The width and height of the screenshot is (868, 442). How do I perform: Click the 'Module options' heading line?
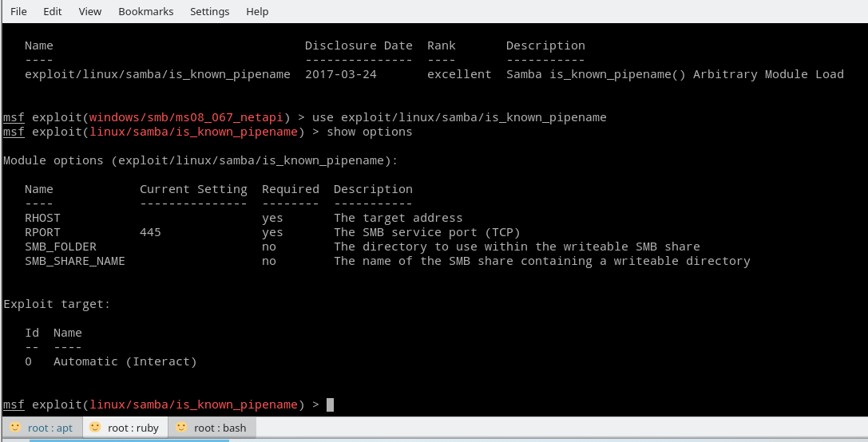pyautogui.click(x=200, y=160)
